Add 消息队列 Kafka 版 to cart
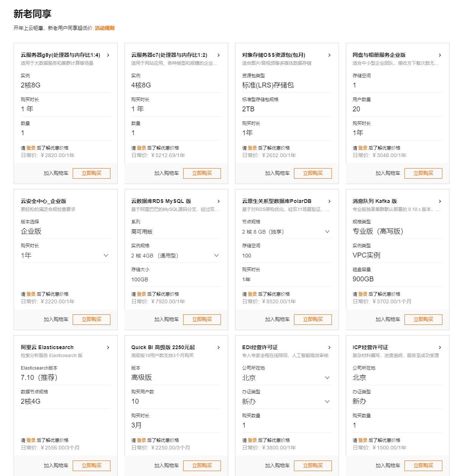The height and width of the screenshot is (476, 462). click(x=388, y=320)
